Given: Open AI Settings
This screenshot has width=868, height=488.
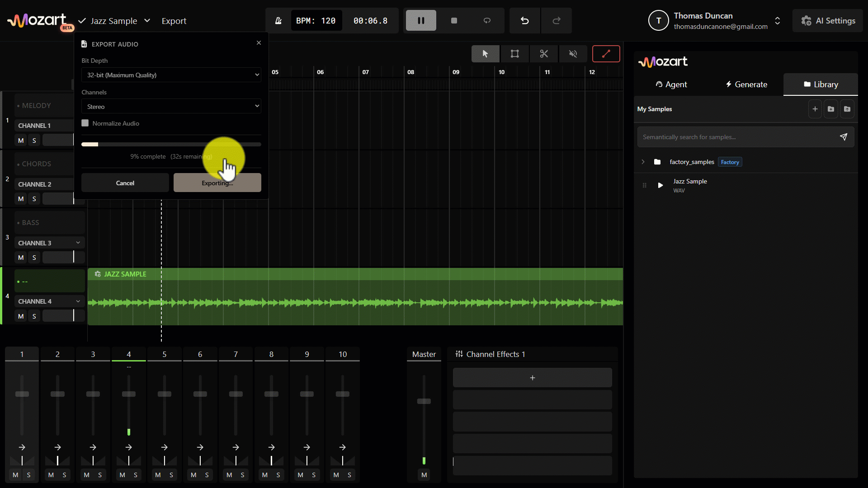Looking at the screenshot, I should pyautogui.click(x=828, y=21).
